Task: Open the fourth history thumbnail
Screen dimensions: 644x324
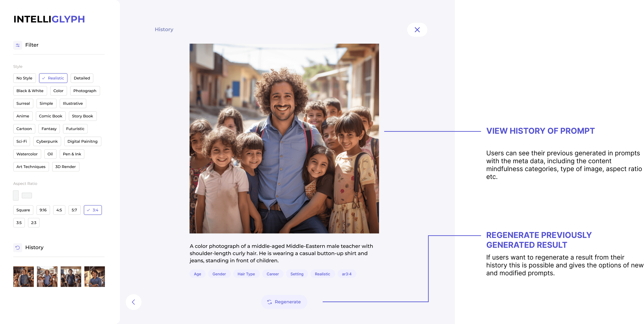Action: click(94, 276)
